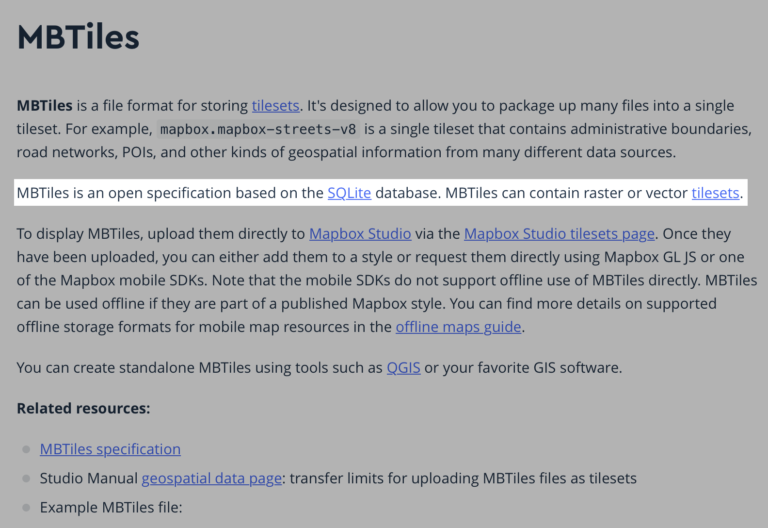The width and height of the screenshot is (768, 528).
Task: Open the Mapbox Studio tilesets page link
Action: [x=559, y=234]
